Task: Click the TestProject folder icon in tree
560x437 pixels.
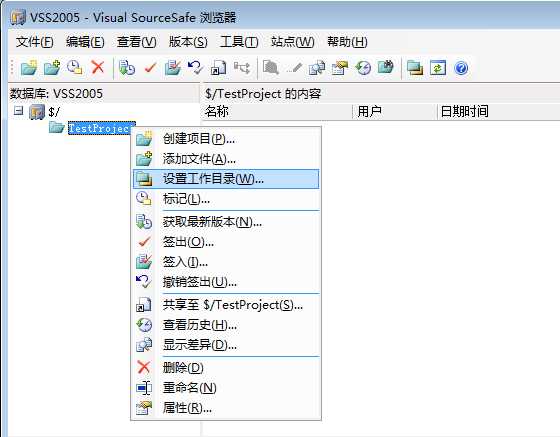Action: click(56, 127)
